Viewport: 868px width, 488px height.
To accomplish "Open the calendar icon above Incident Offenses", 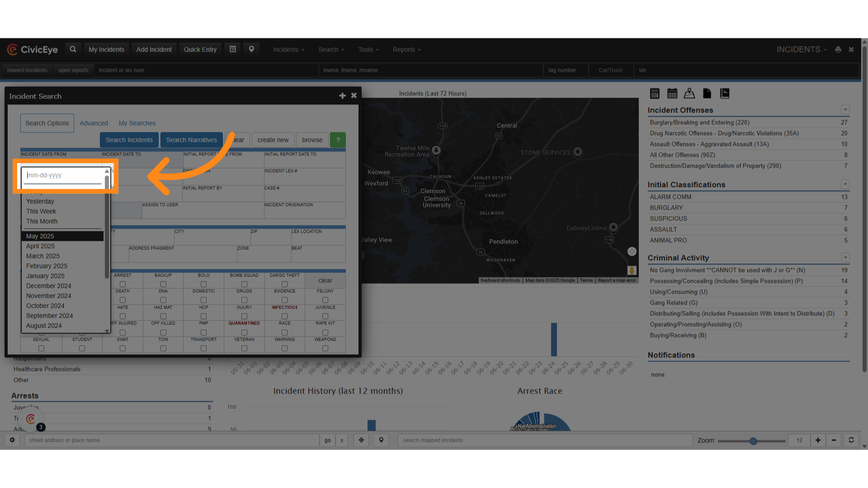I will pos(672,94).
